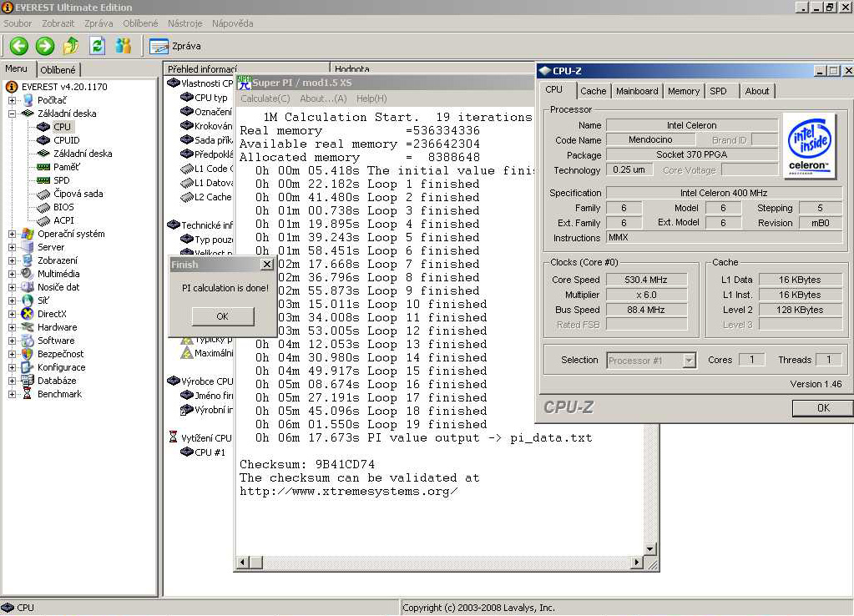Click the green Forward arrow toolbar icon

[45, 46]
